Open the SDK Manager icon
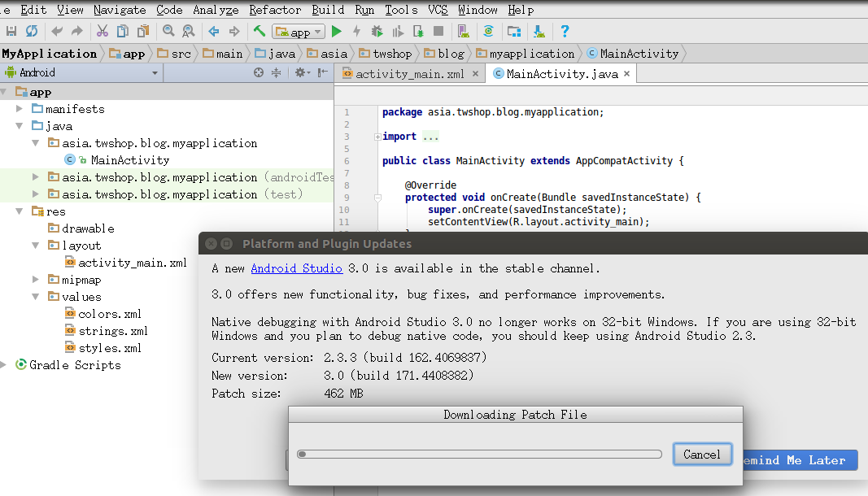Viewport: 868px width, 496px height. tap(539, 32)
